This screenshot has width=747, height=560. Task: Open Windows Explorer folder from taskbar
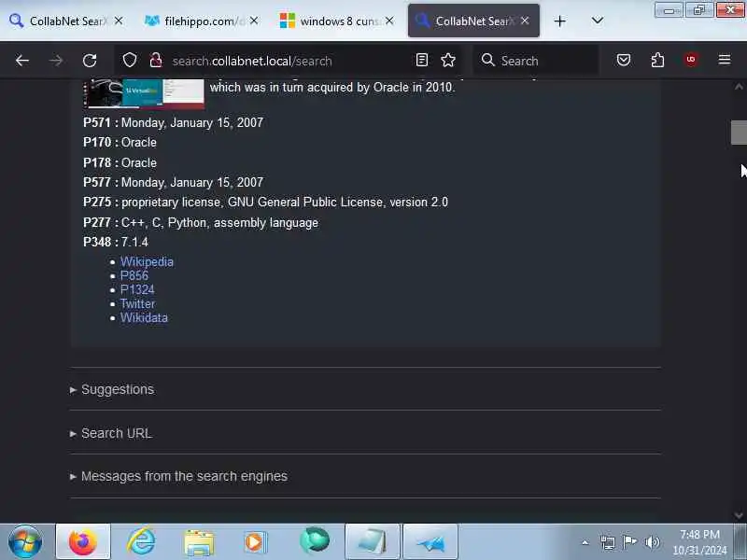pyautogui.click(x=199, y=542)
